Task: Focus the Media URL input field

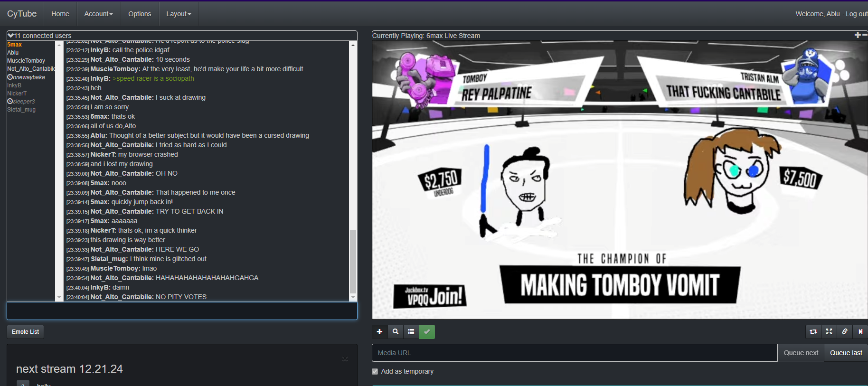Action: pyautogui.click(x=575, y=353)
